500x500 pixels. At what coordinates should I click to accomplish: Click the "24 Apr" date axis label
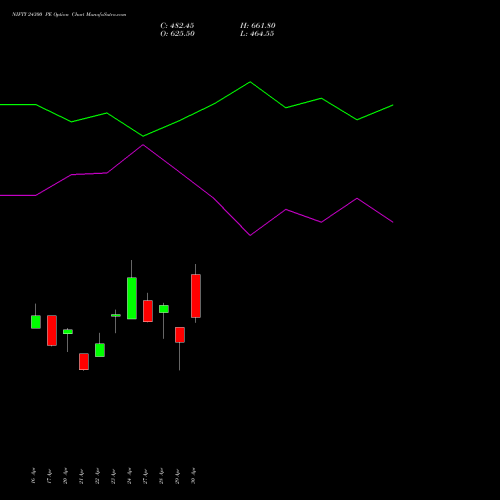129,476
